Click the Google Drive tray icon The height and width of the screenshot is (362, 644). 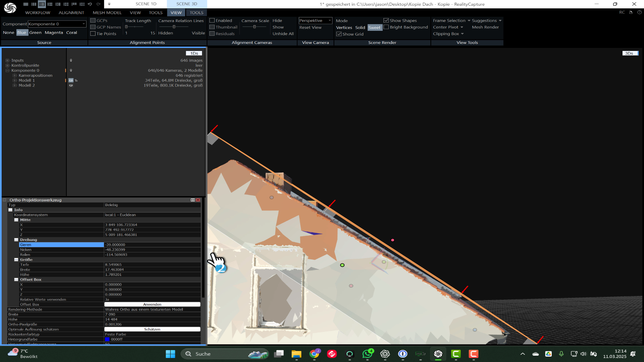[x=548, y=354]
